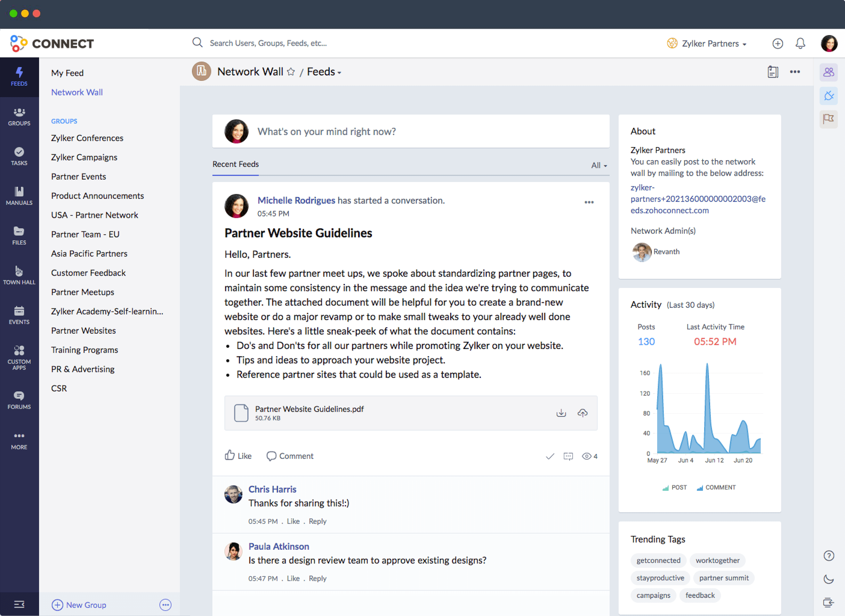Click the search magnifier icon

(x=197, y=43)
